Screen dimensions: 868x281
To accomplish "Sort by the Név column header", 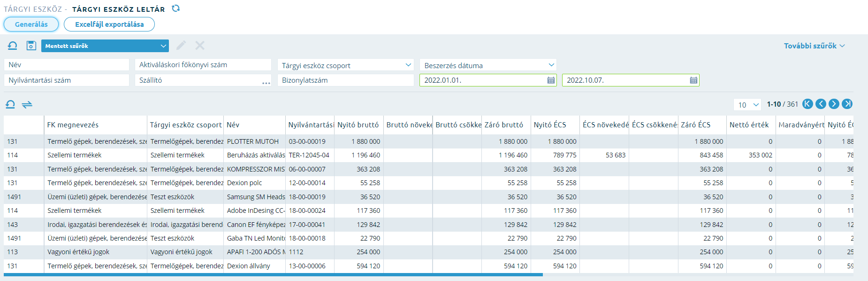I will point(254,125).
